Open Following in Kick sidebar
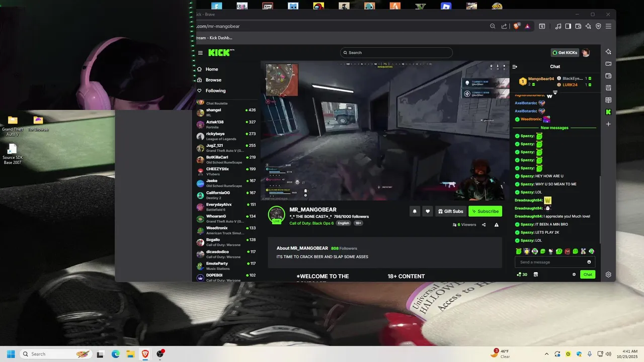The height and width of the screenshot is (362, 644). [215, 90]
